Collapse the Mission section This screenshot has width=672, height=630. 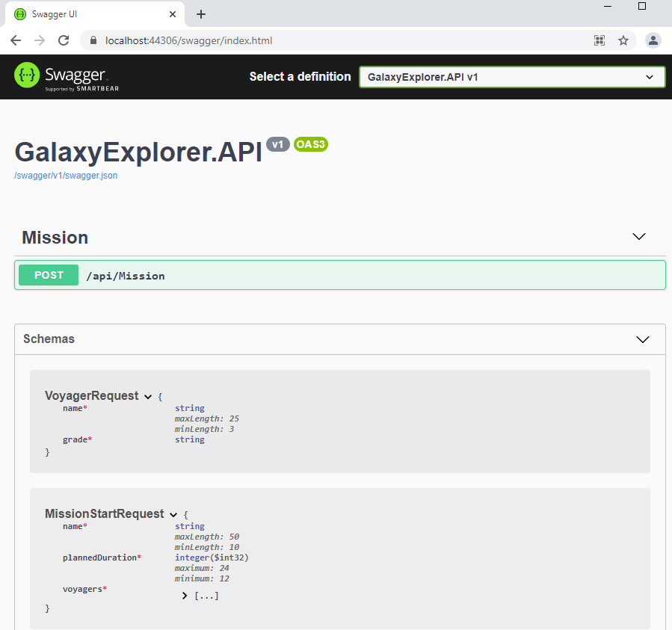point(638,237)
